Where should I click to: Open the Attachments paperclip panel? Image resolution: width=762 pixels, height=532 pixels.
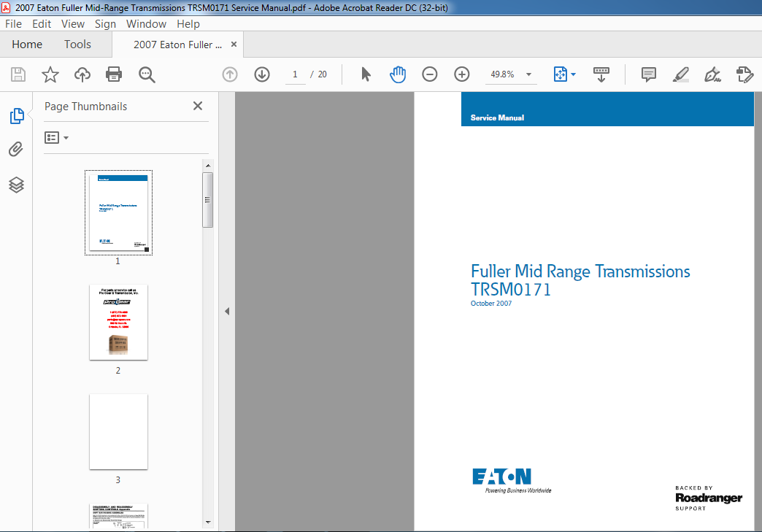pyautogui.click(x=16, y=149)
